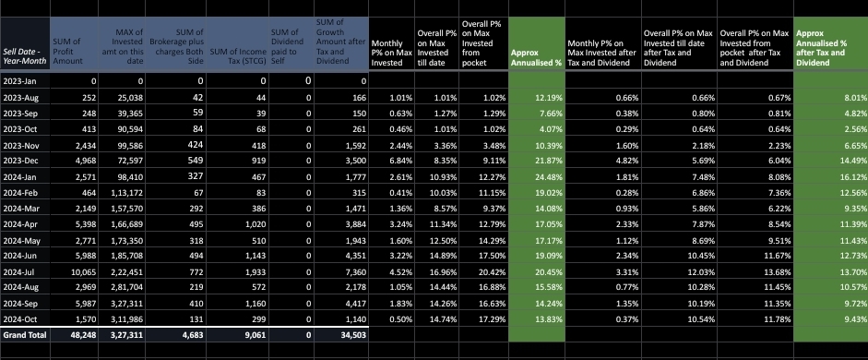Select green 'Approx Annualised %' header cell
This screenshot has width=868, height=360.
coord(537,43)
